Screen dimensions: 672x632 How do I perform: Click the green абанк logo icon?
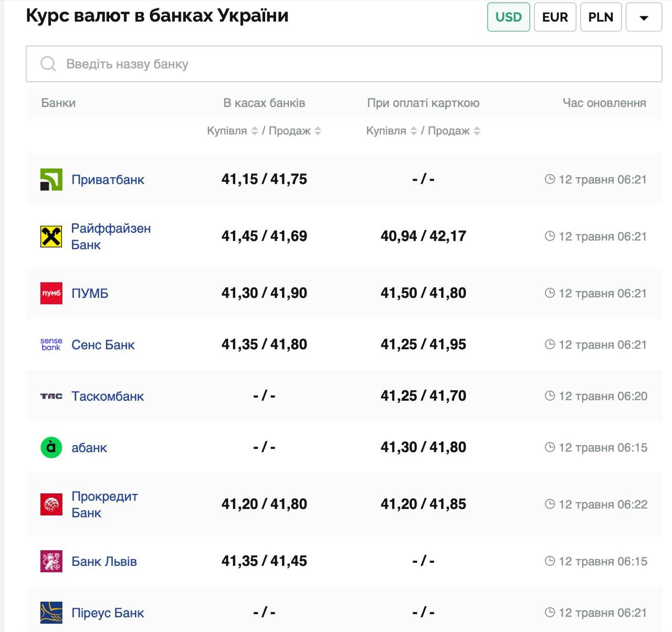pos(51,448)
